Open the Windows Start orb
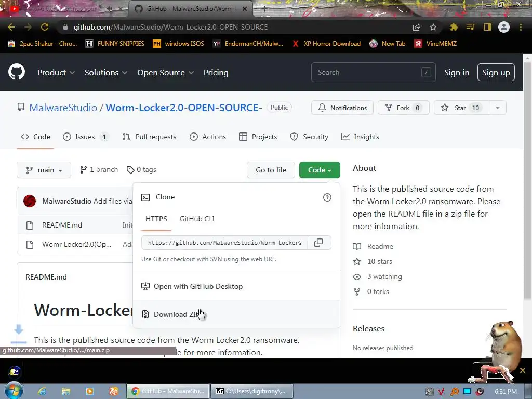 tap(14, 391)
